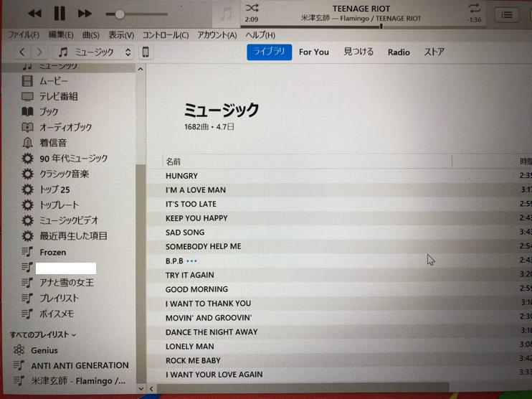Open the 最近再生した項目 smart playlist
The width and height of the screenshot is (532, 399).
[74, 235]
